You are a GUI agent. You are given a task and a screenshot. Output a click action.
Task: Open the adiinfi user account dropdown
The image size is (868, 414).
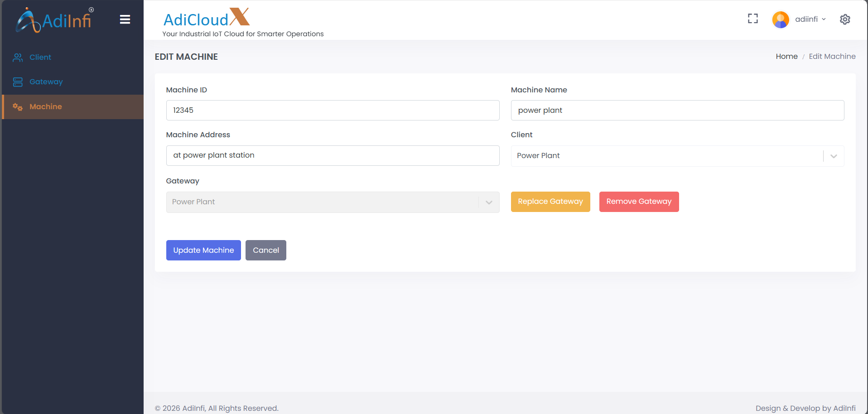coord(810,19)
